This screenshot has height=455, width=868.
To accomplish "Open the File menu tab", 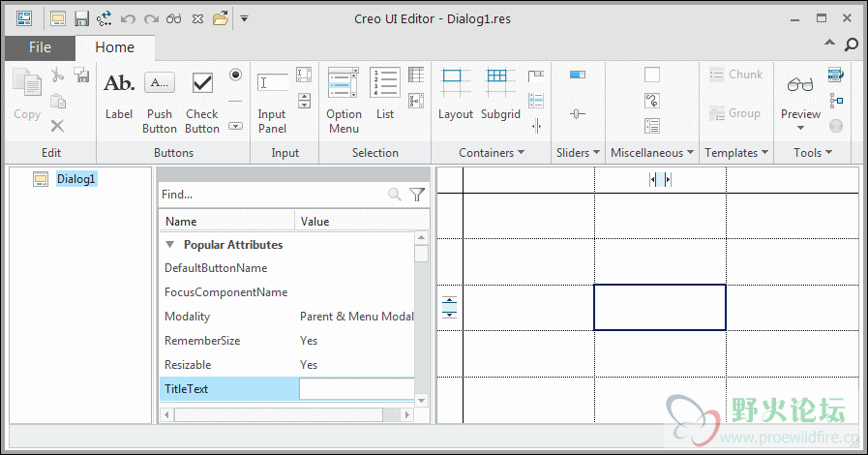I will coord(40,47).
